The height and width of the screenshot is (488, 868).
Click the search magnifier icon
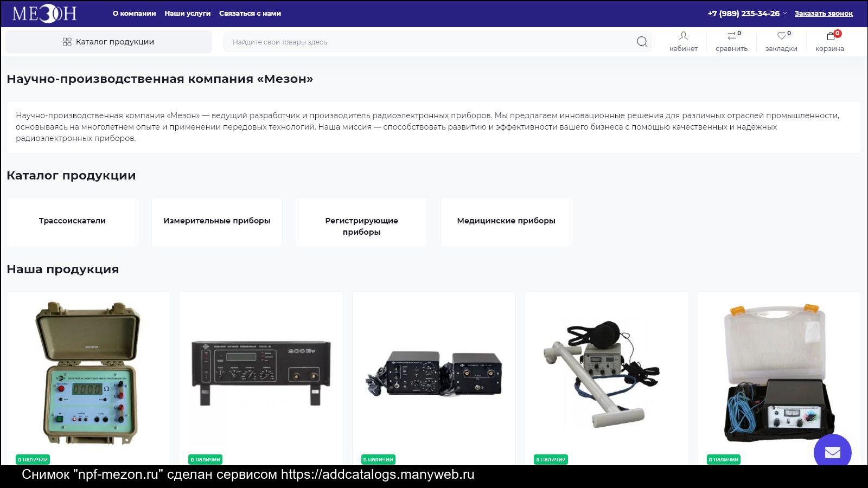point(642,42)
